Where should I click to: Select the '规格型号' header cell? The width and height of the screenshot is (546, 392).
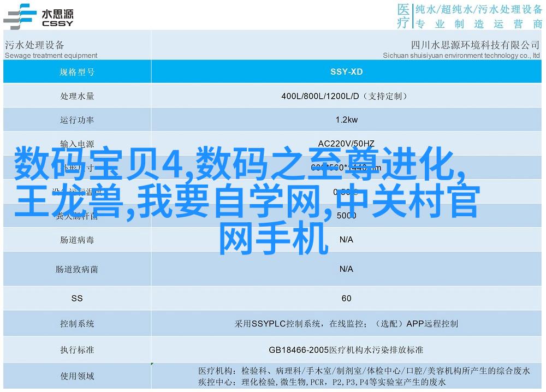(x=77, y=72)
